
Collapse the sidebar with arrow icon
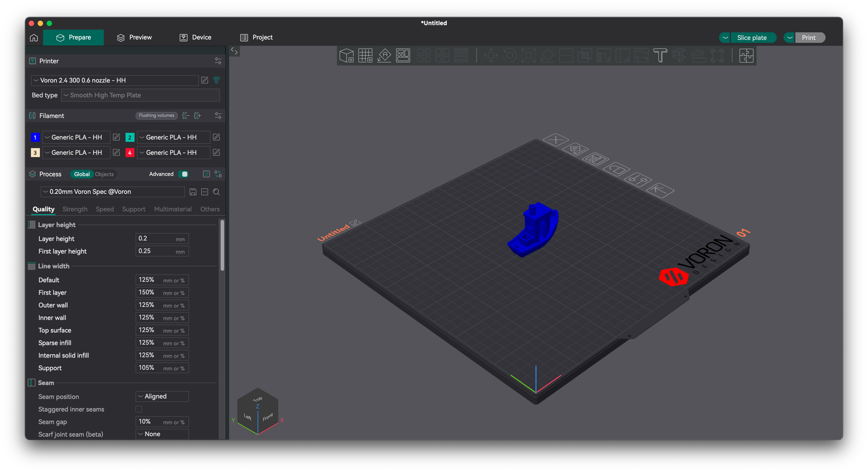pyautogui.click(x=234, y=51)
